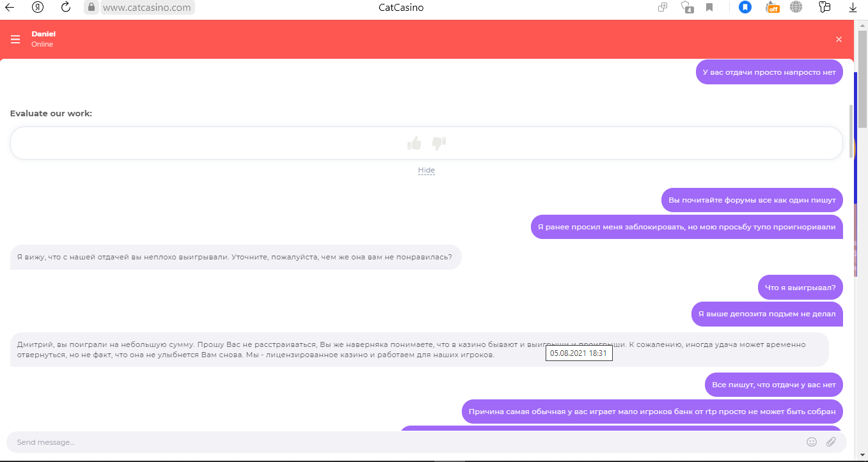The height and width of the screenshot is (462, 868).
Task: Select agent reply starting 'Дмитрий, вы поиграли'
Action: coord(420,350)
